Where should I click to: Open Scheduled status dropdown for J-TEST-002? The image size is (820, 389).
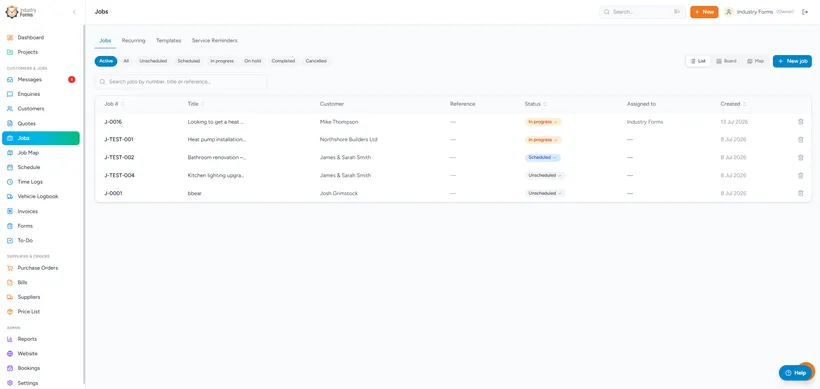point(542,157)
